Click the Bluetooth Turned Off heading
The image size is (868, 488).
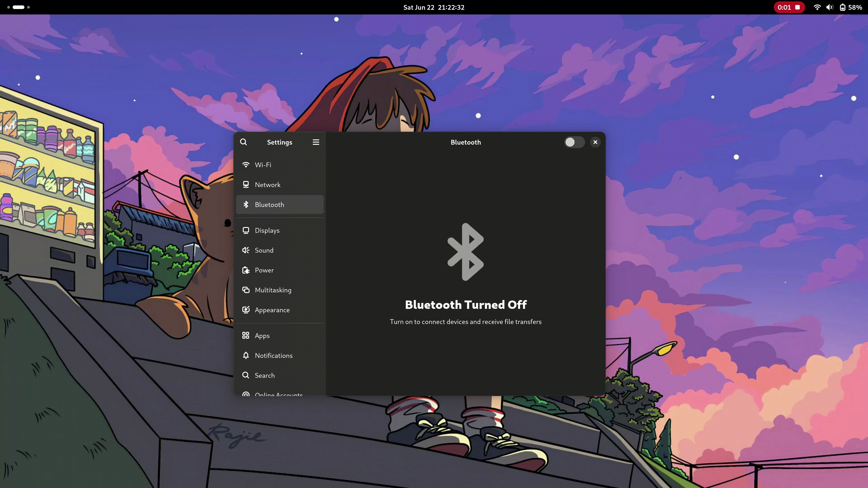point(466,305)
